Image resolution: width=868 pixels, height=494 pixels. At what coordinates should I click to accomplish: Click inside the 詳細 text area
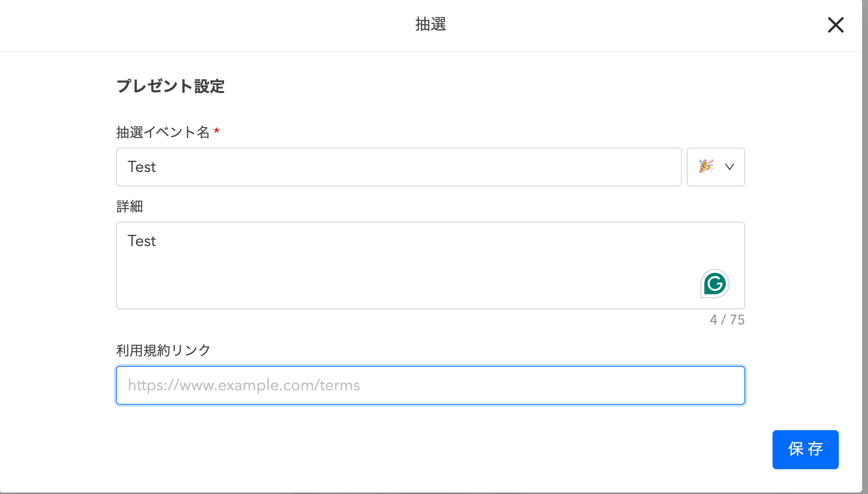(x=430, y=266)
